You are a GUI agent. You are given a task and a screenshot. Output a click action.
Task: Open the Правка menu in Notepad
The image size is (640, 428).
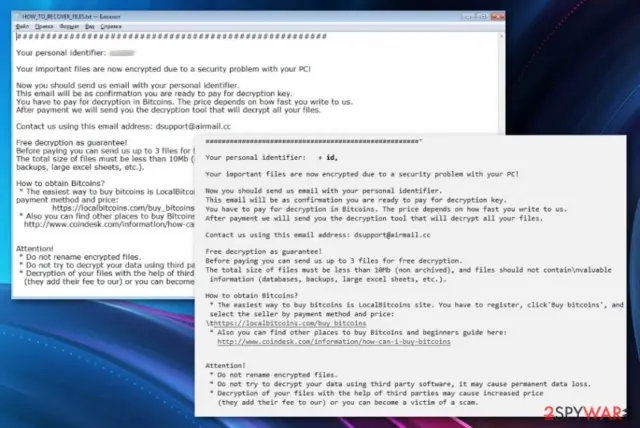(x=44, y=27)
